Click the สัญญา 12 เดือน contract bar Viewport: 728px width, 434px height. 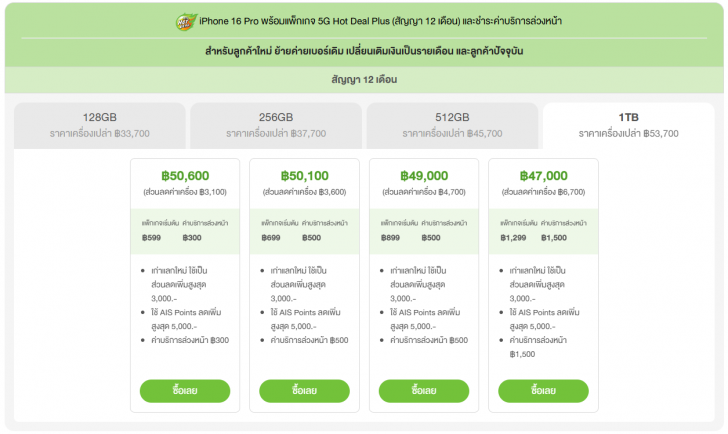click(x=364, y=79)
